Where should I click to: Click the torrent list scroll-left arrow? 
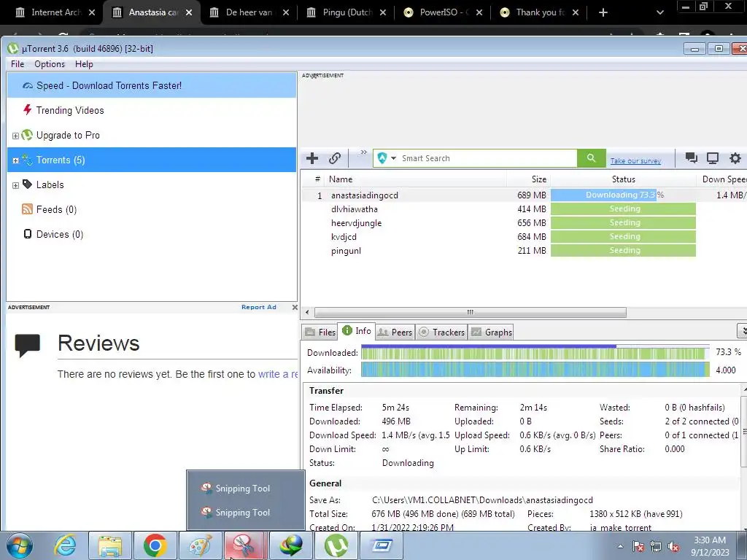pyautogui.click(x=307, y=312)
